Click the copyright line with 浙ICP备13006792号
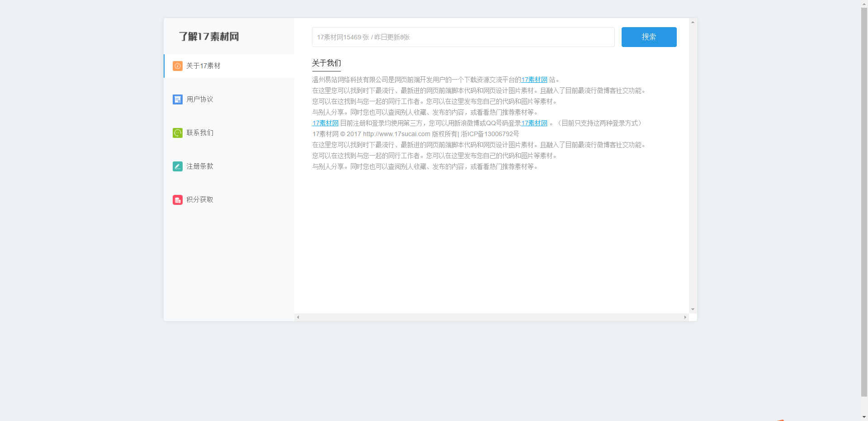The height and width of the screenshot is (421, 868). (x=415, y=134)
